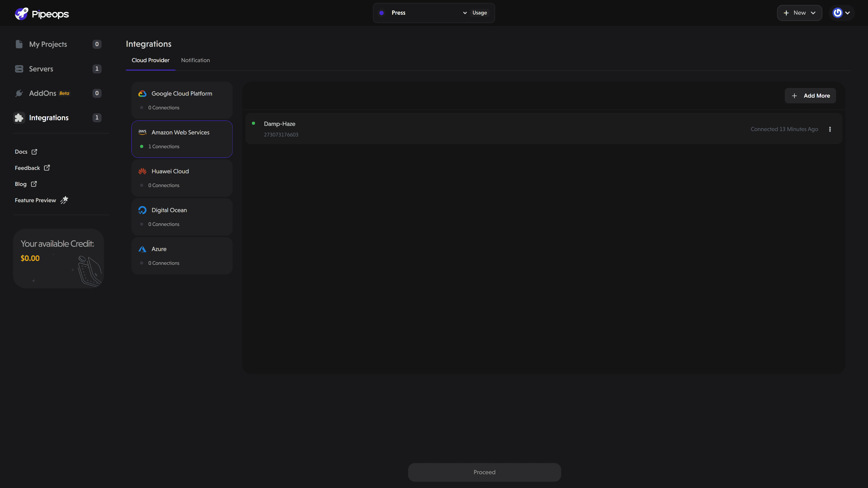Click the plus icon beside New
This screenshot has height=488, width=868.
pyautogui.click(x=786, y=13)
